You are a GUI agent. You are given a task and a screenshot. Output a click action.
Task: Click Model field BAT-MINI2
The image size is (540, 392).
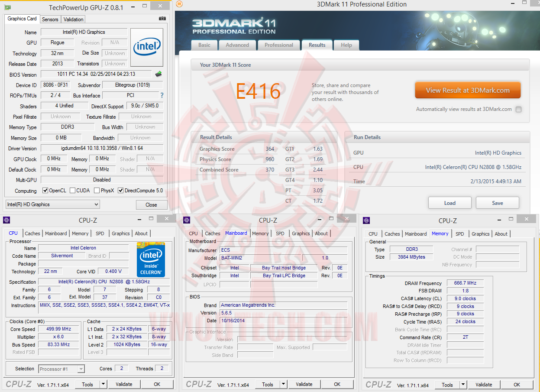pyautogui.click(x=260, y=258)
